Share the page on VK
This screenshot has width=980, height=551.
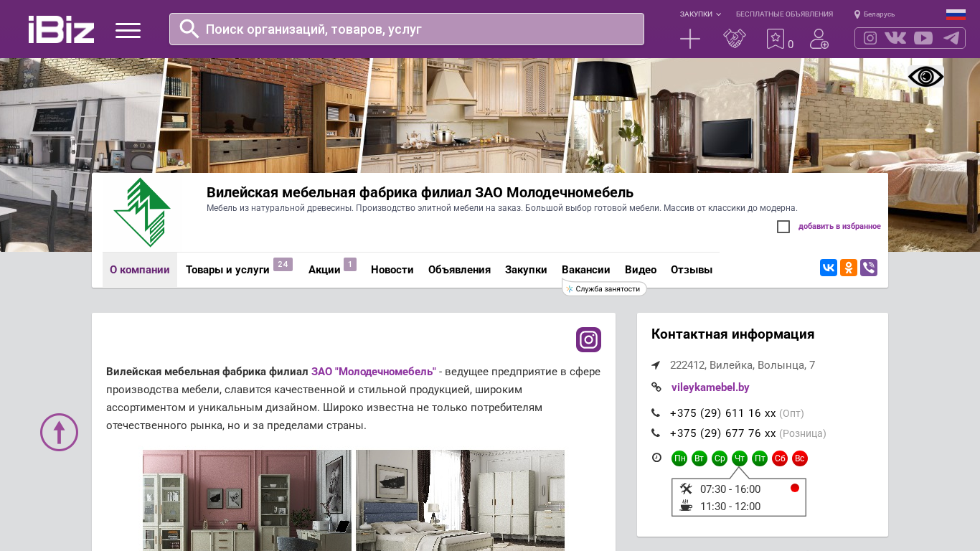point(829,268)
